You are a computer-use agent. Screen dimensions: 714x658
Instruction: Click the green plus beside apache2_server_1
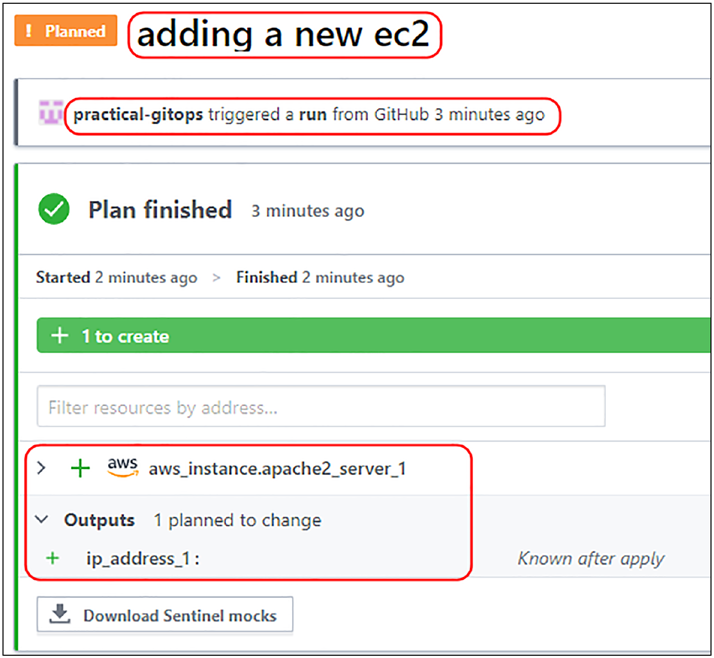pyautogui.click(x=81, y=468)
